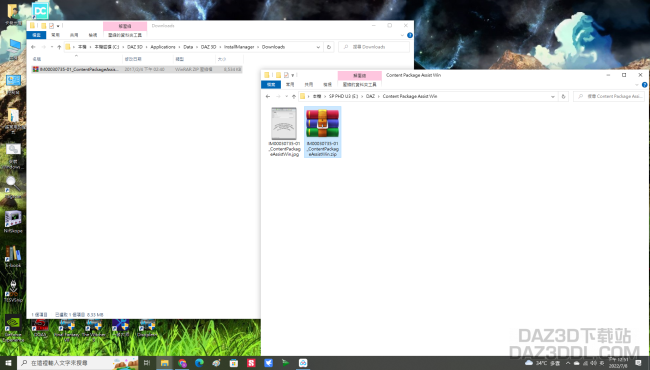650x370 pixels.
Task: Click the Data breadcrumb in Downloads window
Action: (188, 47)
